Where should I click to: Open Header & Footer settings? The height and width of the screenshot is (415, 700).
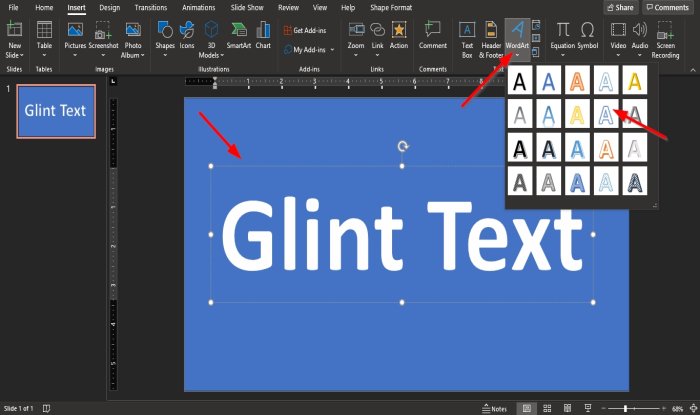click(x=491, y=40)
